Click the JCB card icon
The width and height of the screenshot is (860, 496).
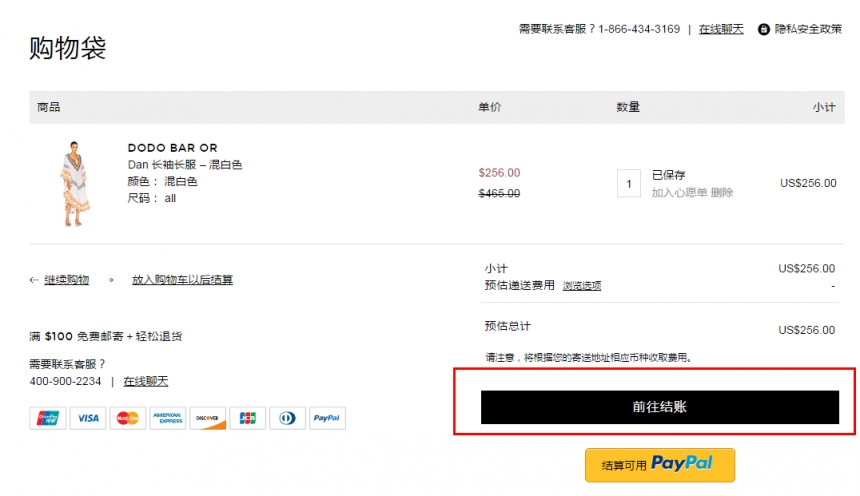247,418
